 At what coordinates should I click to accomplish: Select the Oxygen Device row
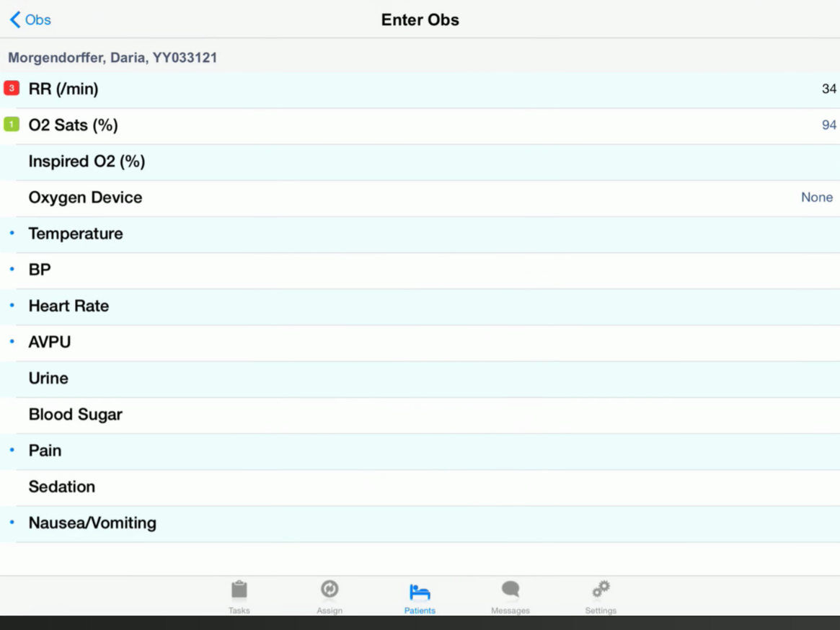(x=420, y=198)
